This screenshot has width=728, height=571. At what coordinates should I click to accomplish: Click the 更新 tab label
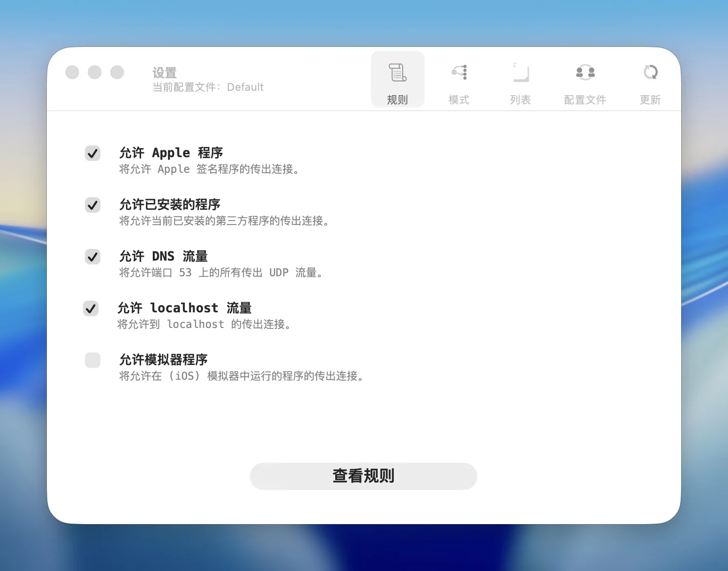pos(650,100)
